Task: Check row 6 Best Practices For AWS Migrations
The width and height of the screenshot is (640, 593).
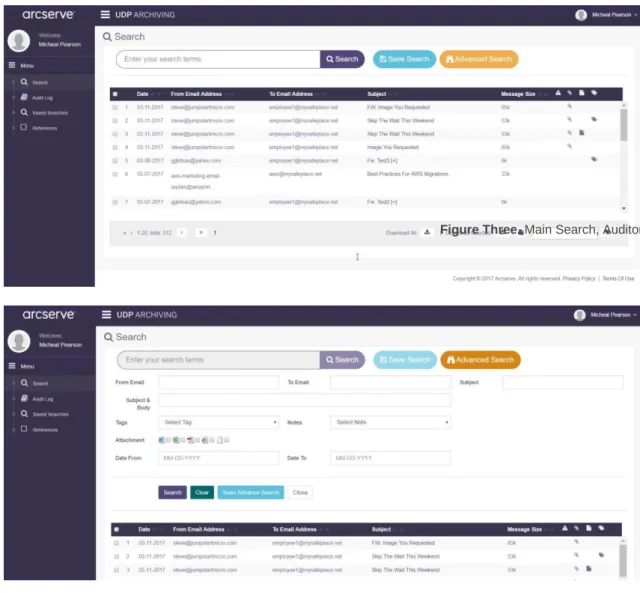Action: [x=115, y=174]
